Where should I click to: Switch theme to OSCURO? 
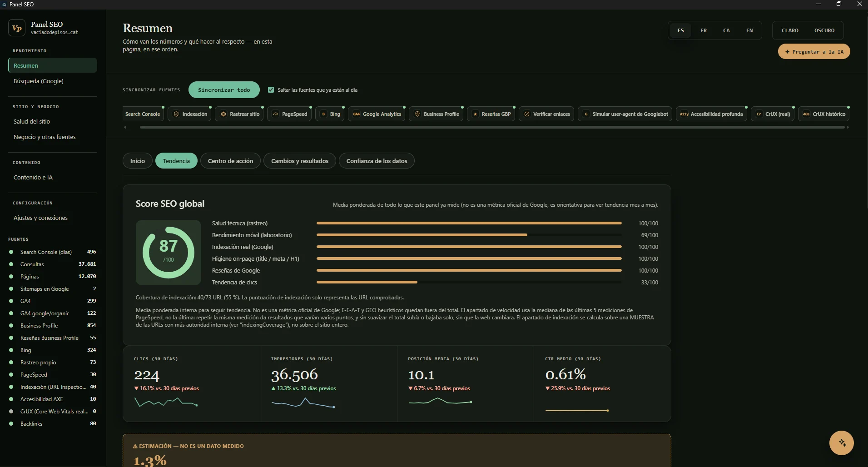[x=824, y=30]
